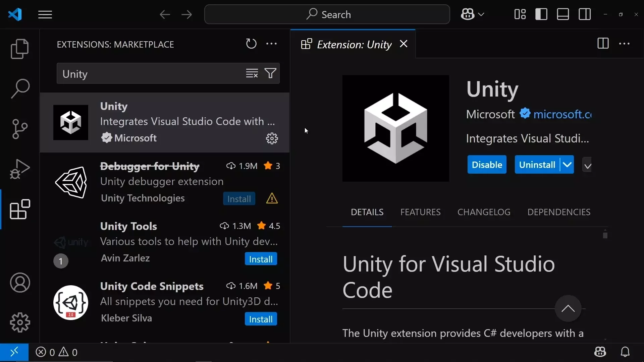Viewport: 644px width, 362px height.
Task: Click the Microsoft publisher name in details
Action: [490, 114]
